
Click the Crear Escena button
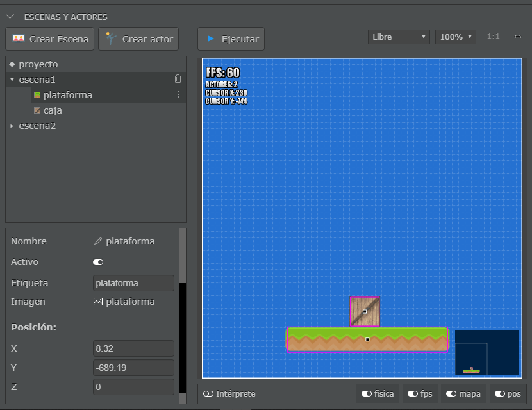tap(50, 39)
